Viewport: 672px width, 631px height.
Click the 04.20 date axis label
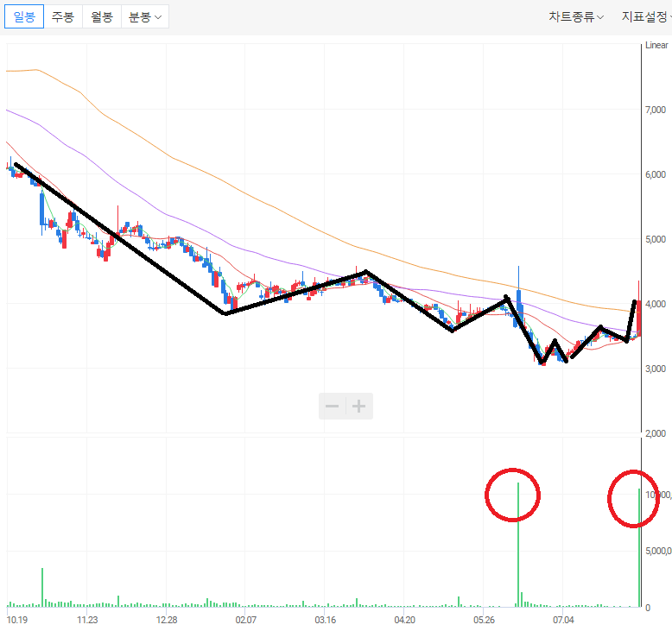tap(404, 620)
